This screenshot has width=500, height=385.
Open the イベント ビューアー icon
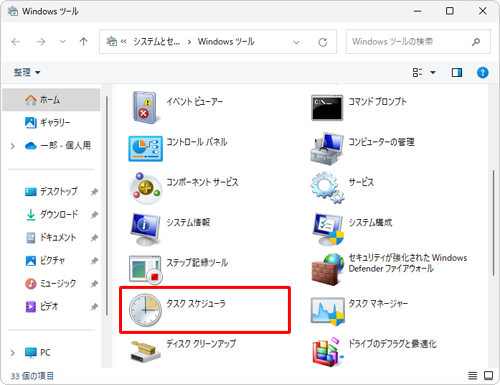pos(145,108)
